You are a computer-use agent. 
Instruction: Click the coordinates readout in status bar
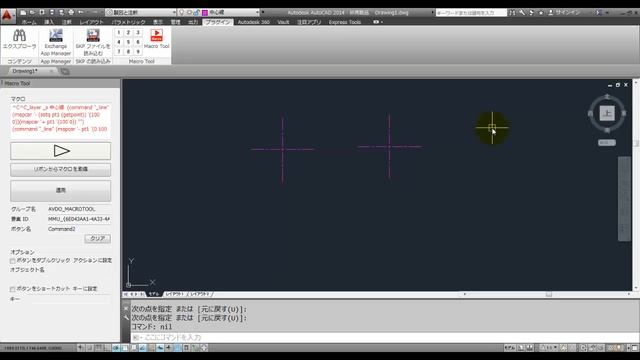[x=33, y=348]
